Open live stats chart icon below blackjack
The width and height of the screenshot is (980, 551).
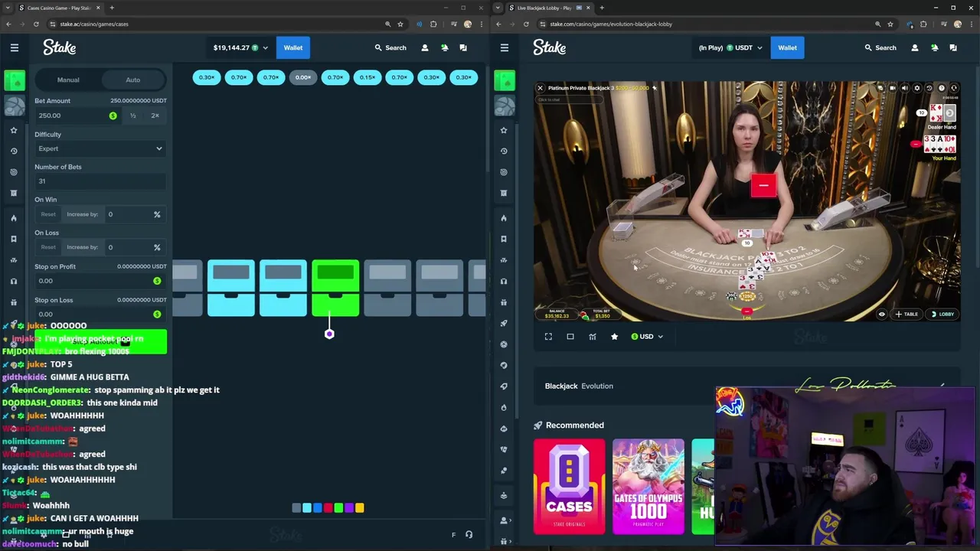[593, 337]
